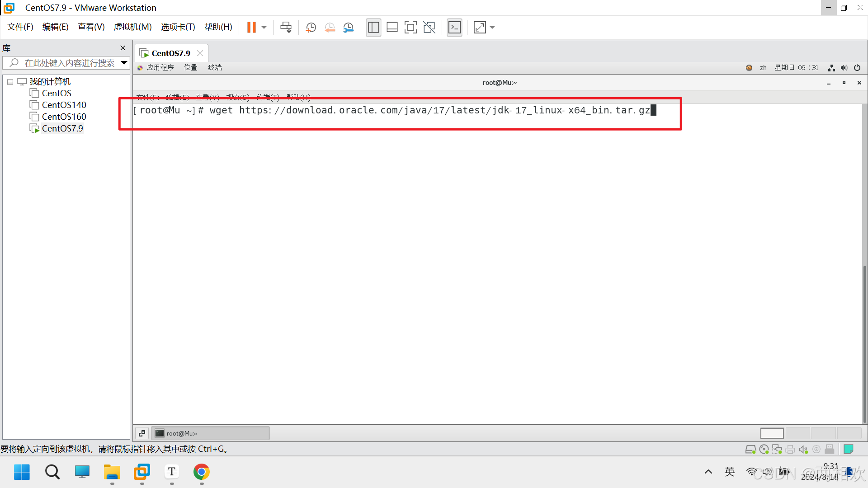Toggle the library sidebar panel view
The image size is (868, 488).
(x=373, y=28)
